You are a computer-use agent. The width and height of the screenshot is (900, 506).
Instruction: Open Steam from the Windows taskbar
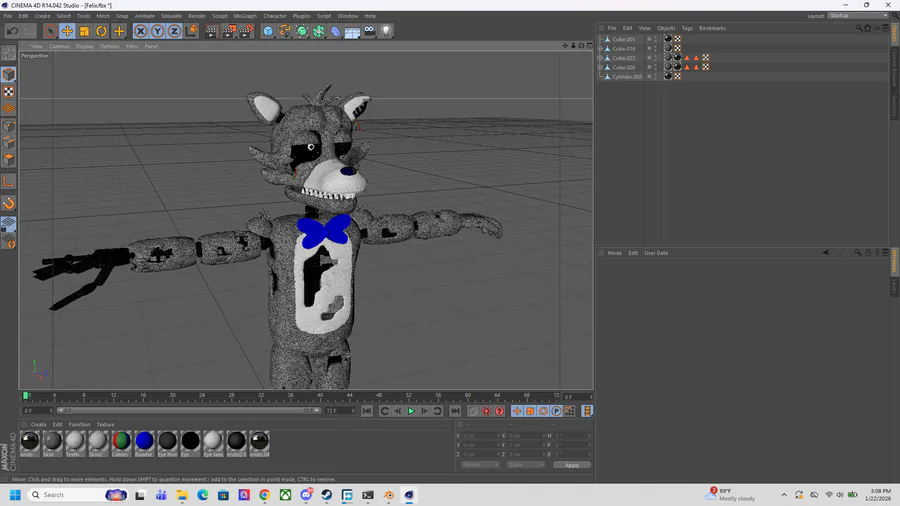click(x=327, y=495)
